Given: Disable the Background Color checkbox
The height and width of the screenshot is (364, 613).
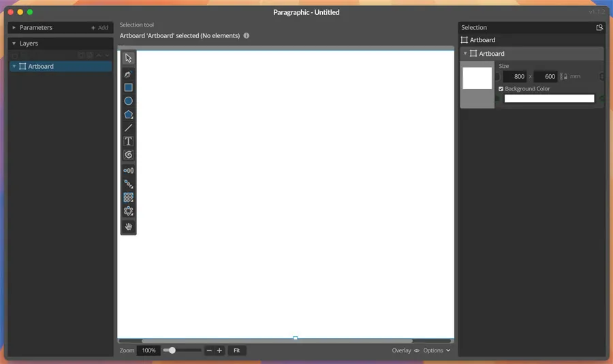Looking at the screenshot, I should tap(501, 89).
